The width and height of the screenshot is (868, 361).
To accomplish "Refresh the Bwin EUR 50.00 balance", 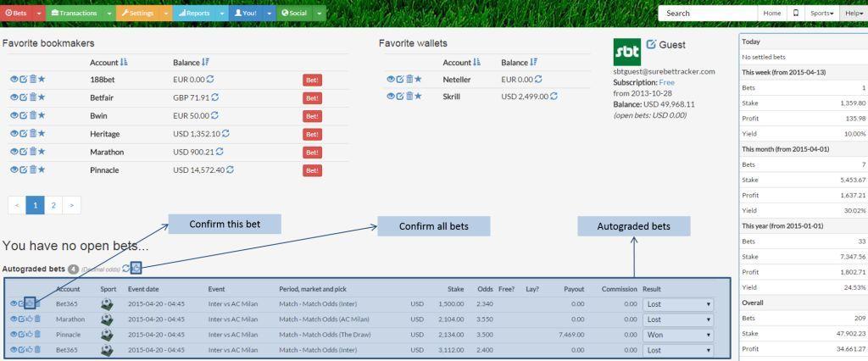I will [214, 115].
